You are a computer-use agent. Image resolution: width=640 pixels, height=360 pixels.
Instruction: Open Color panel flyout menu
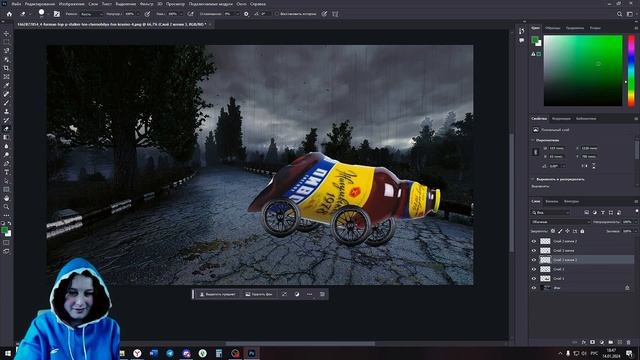636,28
